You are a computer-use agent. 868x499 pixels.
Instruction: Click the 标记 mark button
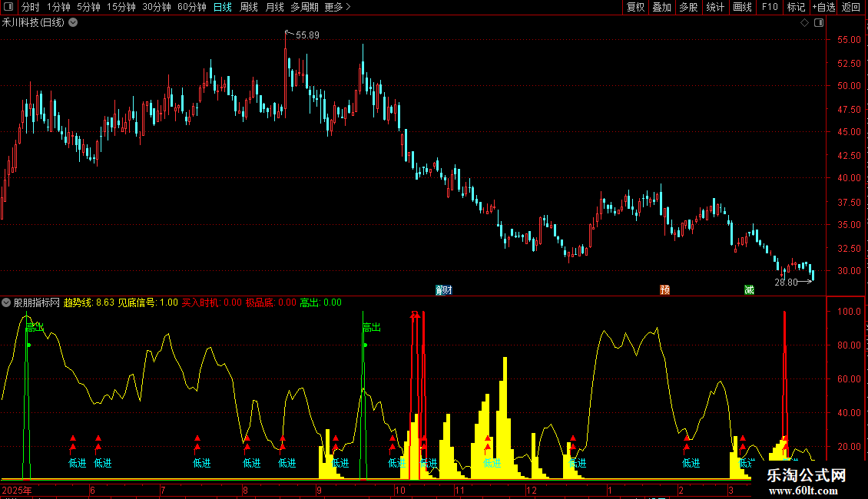coord(796,7)
